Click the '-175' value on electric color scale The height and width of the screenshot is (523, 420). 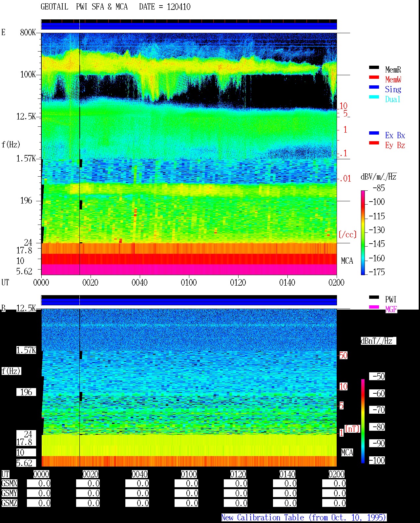(x=377, y=272)
